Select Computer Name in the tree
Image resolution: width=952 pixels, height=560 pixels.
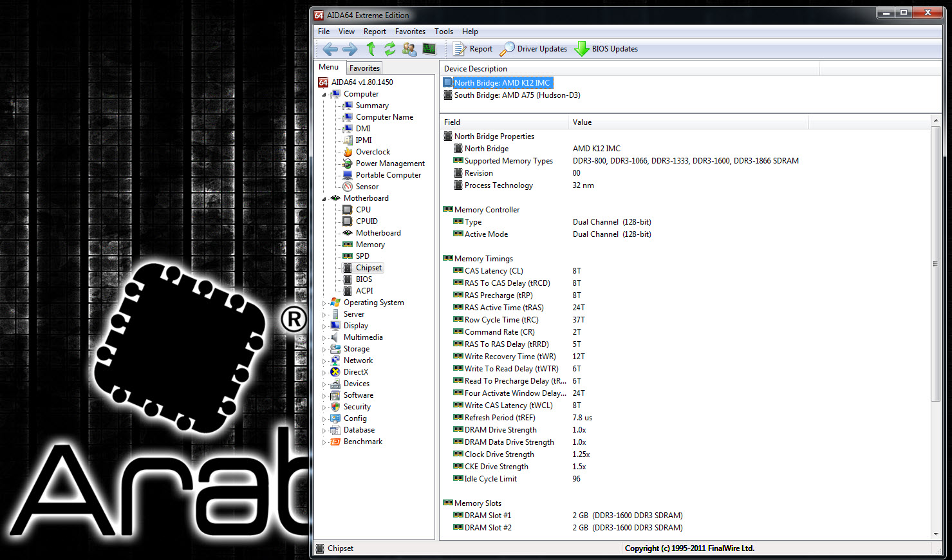pos(384,117)
